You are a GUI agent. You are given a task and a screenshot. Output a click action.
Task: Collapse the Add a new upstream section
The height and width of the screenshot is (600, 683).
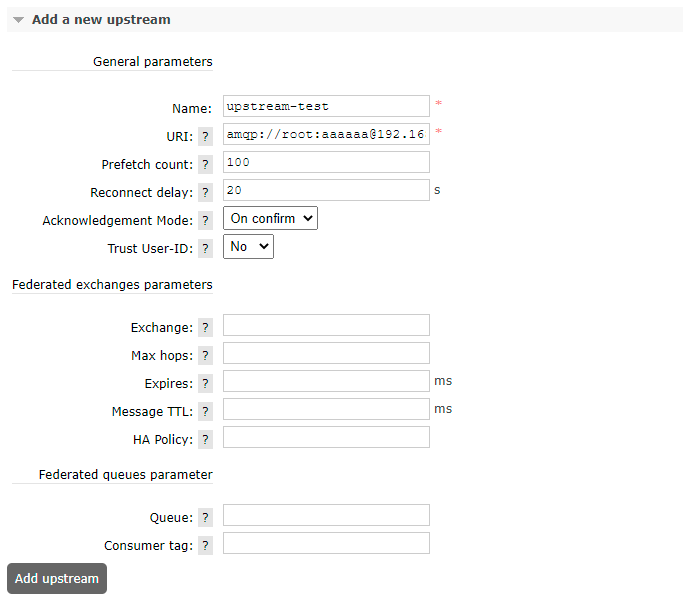(x=101, y=20)
